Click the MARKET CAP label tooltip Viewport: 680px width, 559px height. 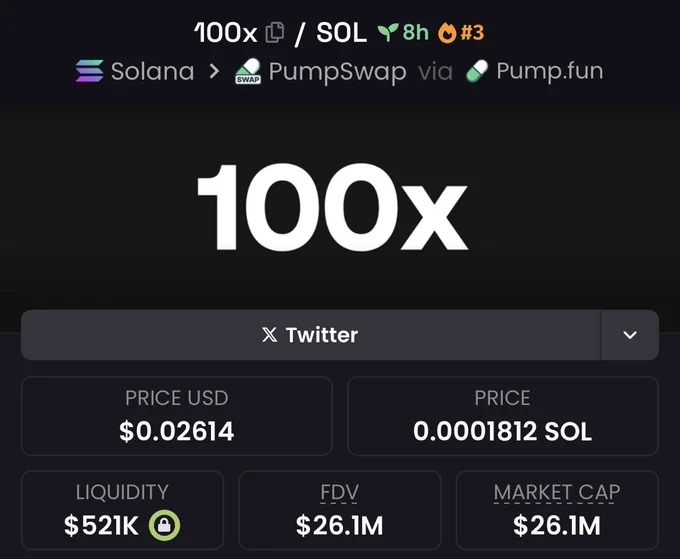coord(557,493)
